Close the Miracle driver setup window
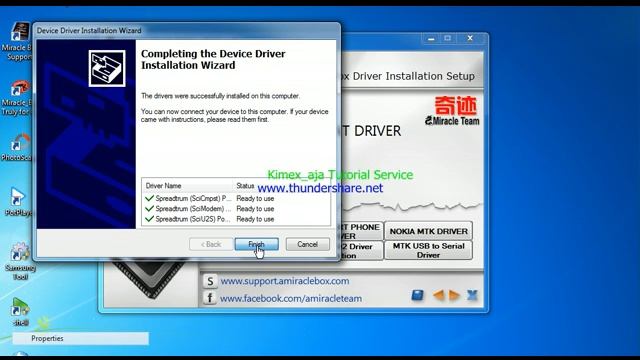Image resolution: width=640 pixels, height=360 pixels. click(470, 38)
